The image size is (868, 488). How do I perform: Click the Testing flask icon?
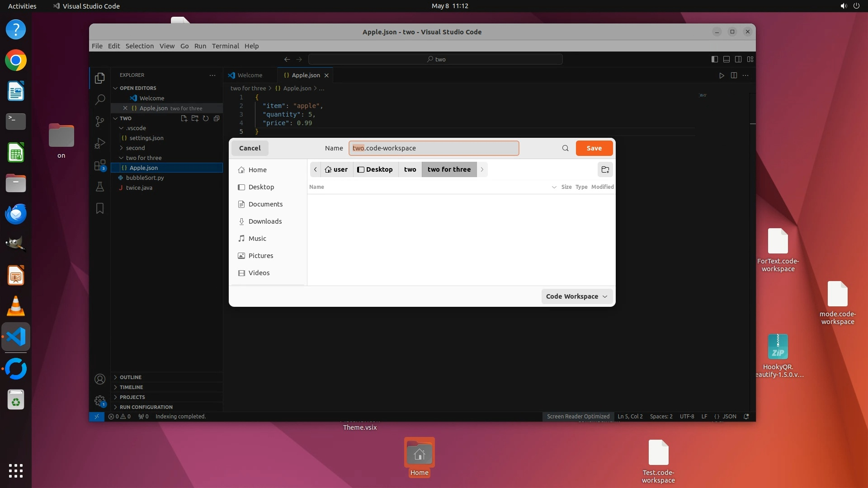point(100,187)
